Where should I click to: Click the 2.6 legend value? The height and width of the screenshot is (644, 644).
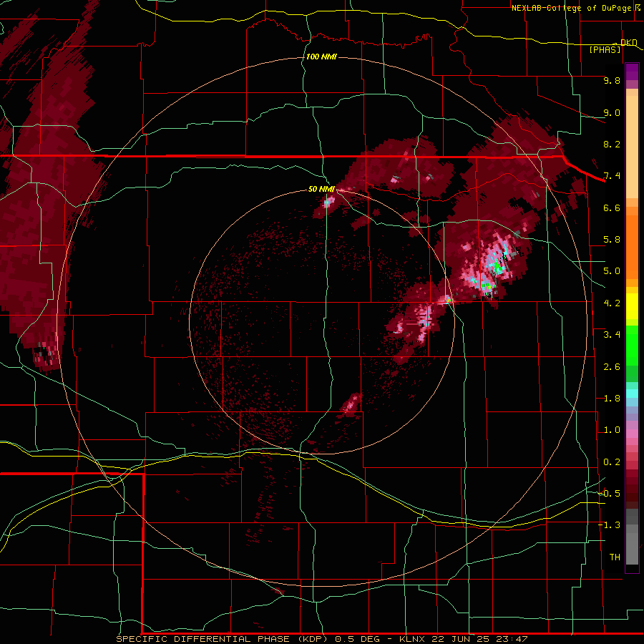click(612, 367)
